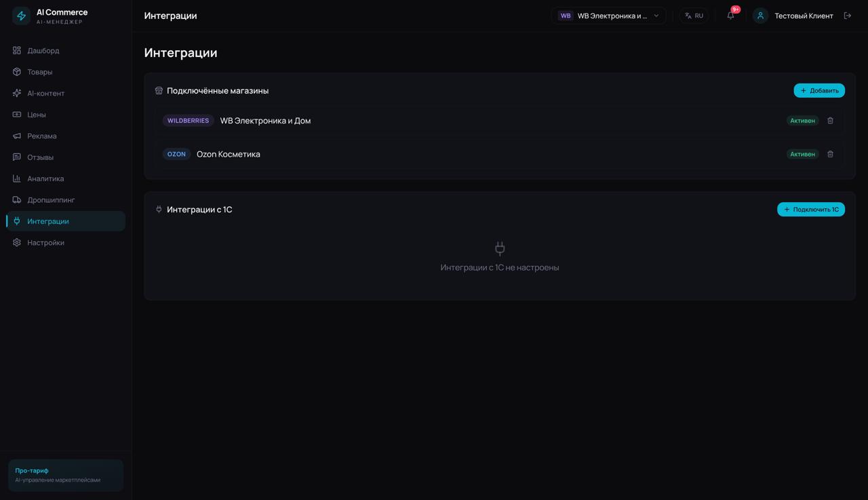This screenshot has width=868, height=500.
Task: Navigate to Аналитика page
Action: point(45,179)
